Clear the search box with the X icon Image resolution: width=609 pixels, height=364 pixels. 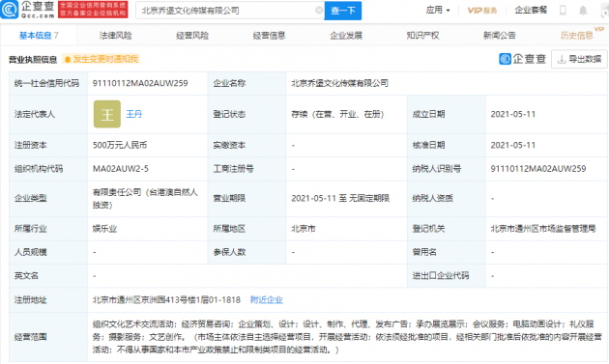point(319,11)
